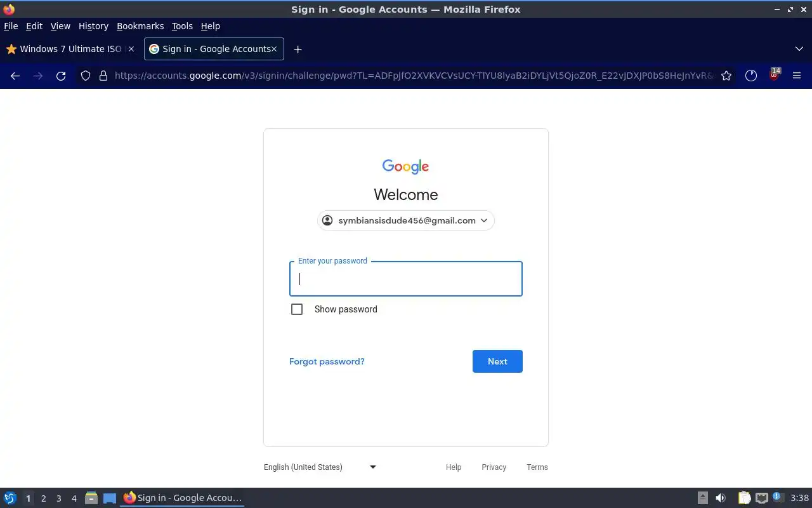Click the blue desktop icon in taskbar
The image size is (812, 508).
tap(110, 498)
